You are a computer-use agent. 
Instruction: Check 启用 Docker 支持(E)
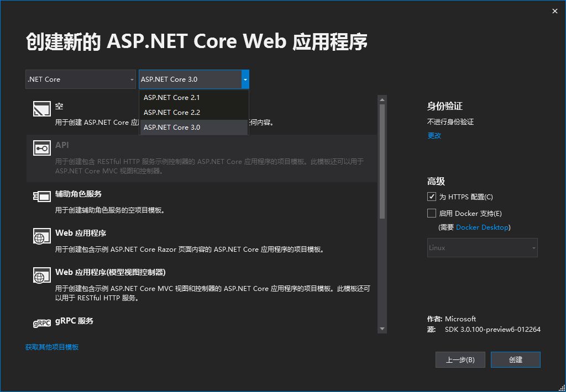click(431, 213)
